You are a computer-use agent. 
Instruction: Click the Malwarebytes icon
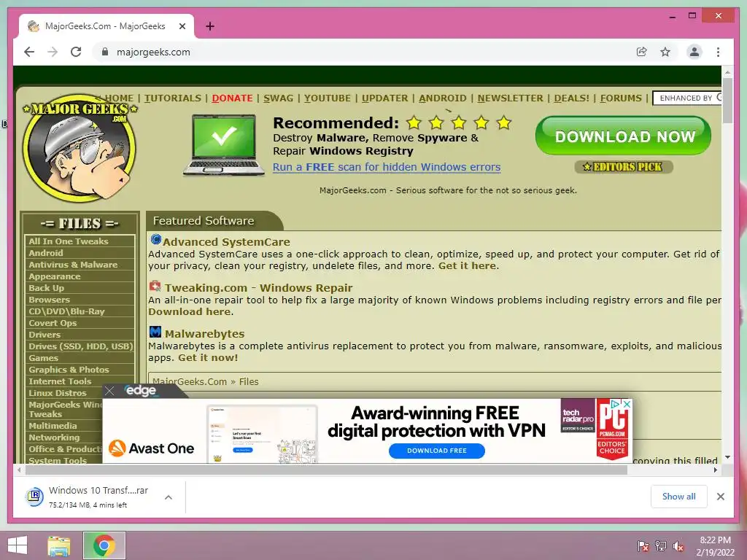pyautogui.click(x=155, y=332)
